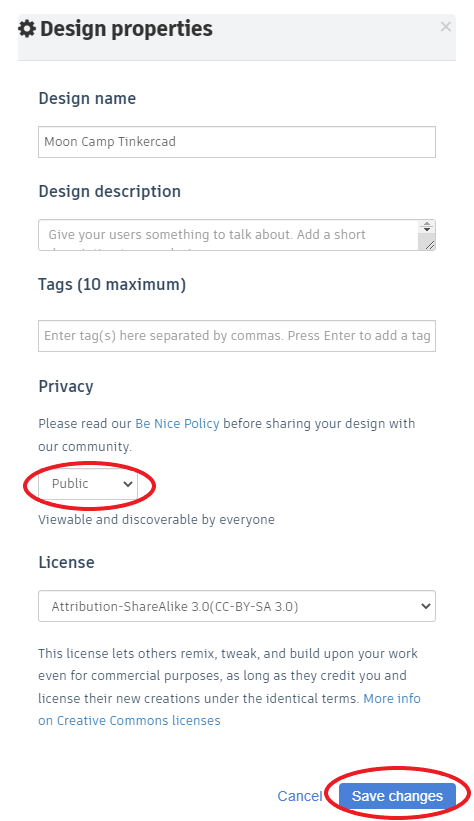
Task: Click the Viewable and discoverable by everyone text
Action: tap(156, 520)
